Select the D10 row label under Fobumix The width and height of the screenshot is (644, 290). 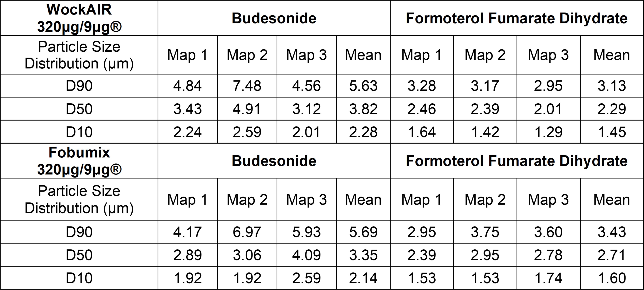point(79,278)
